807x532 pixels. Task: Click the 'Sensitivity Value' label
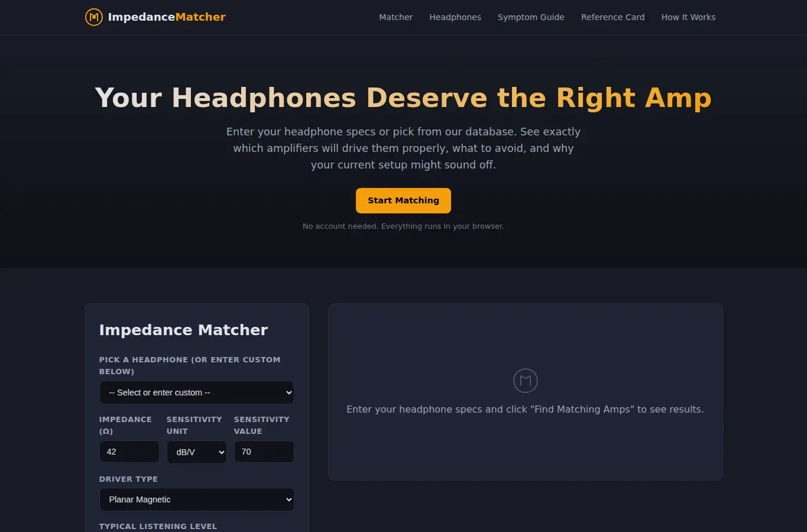coord(261,425)
